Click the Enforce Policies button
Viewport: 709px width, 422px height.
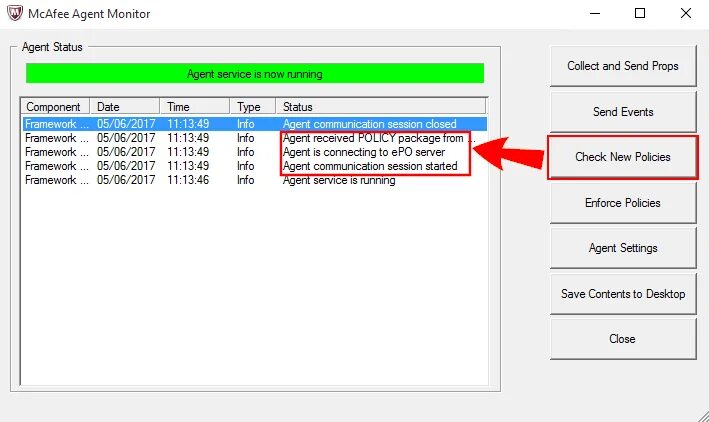point(623,203)
